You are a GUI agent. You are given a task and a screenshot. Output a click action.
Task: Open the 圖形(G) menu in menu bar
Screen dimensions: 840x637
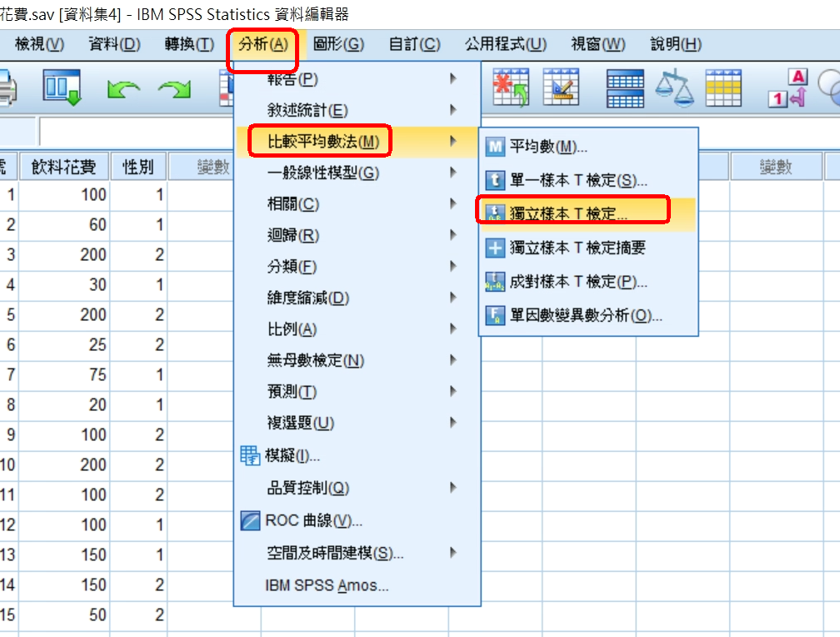click(338, 45)
